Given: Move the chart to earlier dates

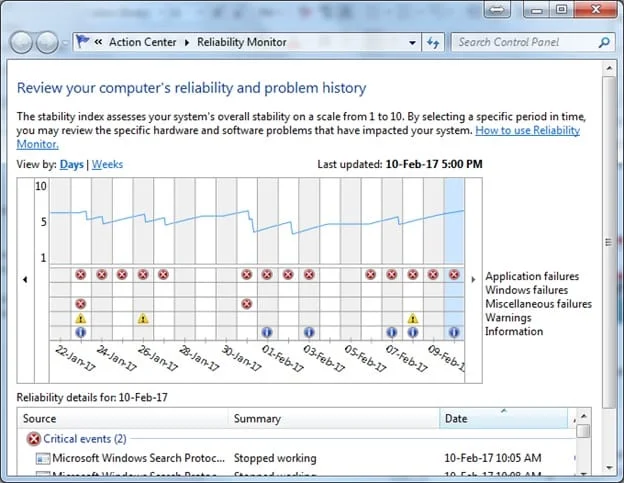Looking at the screenshot, I should (25, 280).
